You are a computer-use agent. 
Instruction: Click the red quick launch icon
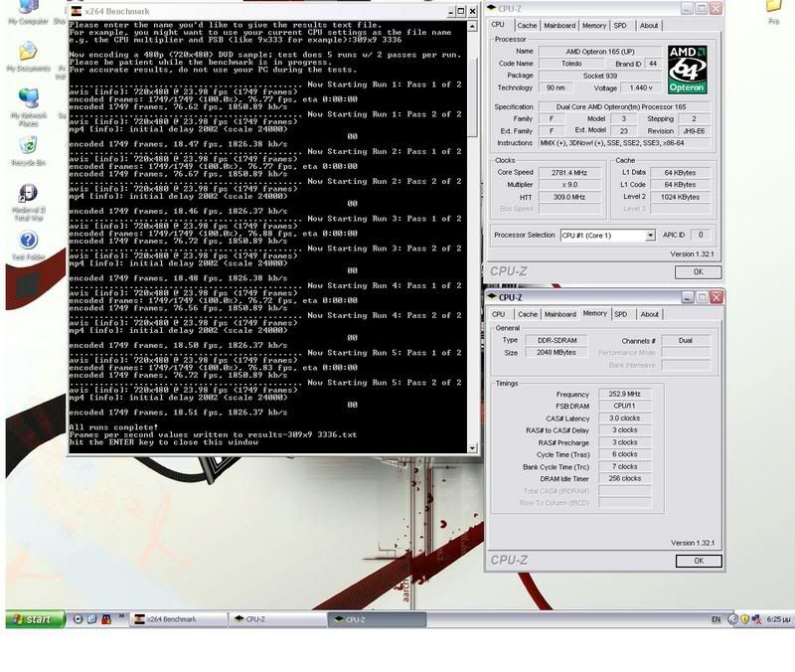pyautogui.click(x=106, y=619)
